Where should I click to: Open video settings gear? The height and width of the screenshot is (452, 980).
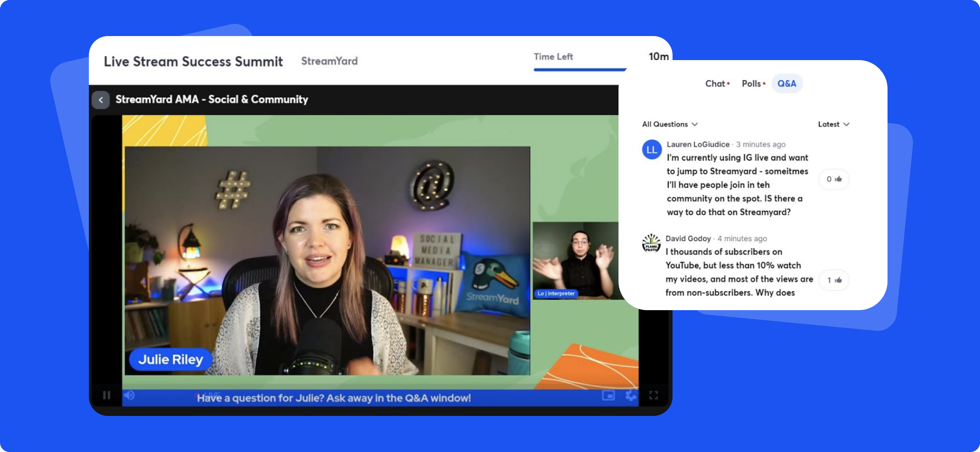pos(631,395)
